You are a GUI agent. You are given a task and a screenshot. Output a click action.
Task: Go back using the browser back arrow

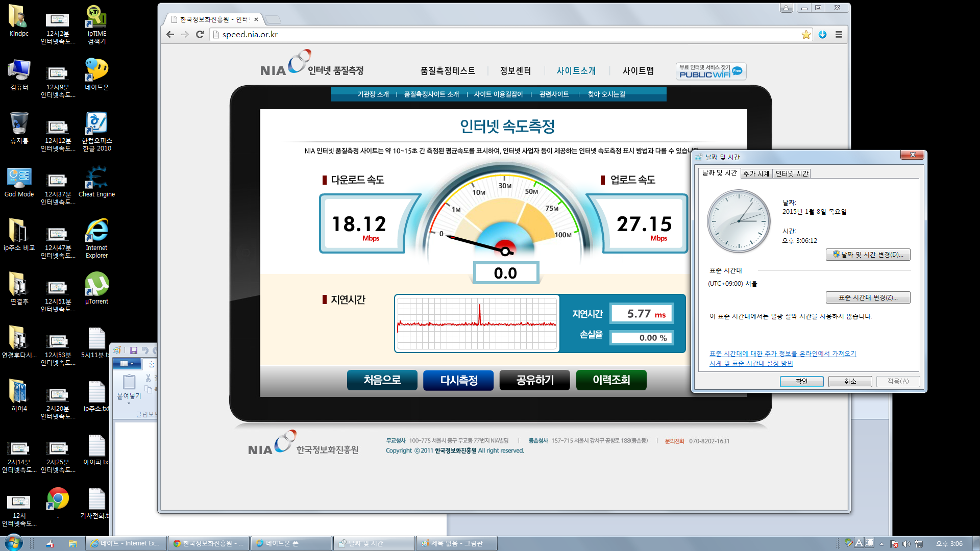tap(170, 35)
